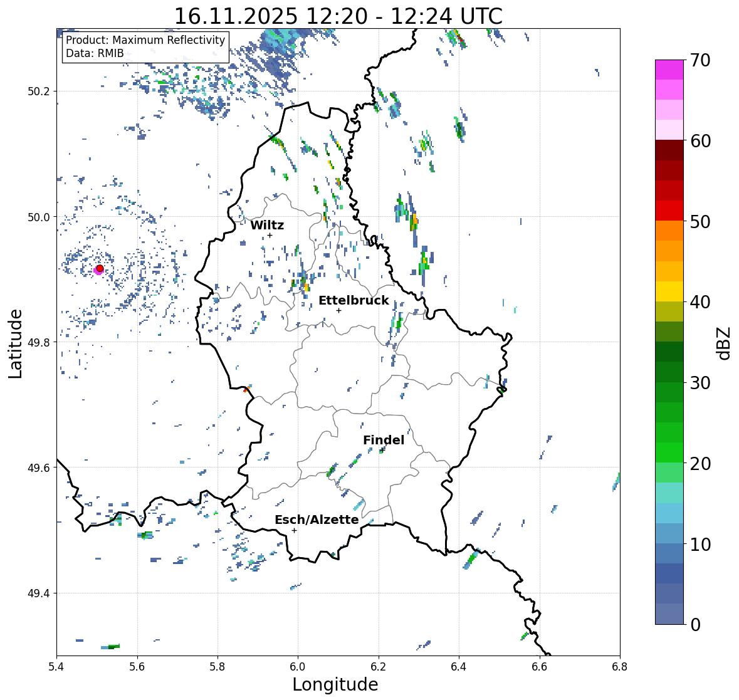Image resolution: width=739 pixels, height=700 pixels.
Task: Pick the orange swatch below 50
Action: tap(669, 231)
